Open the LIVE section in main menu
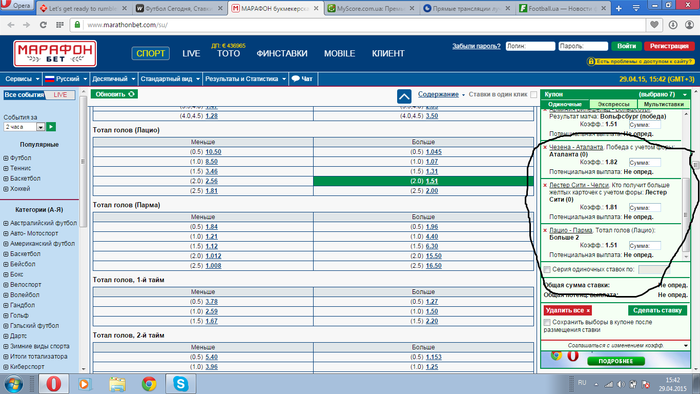Viewport: 700px width, 394px height. (191, 54)
